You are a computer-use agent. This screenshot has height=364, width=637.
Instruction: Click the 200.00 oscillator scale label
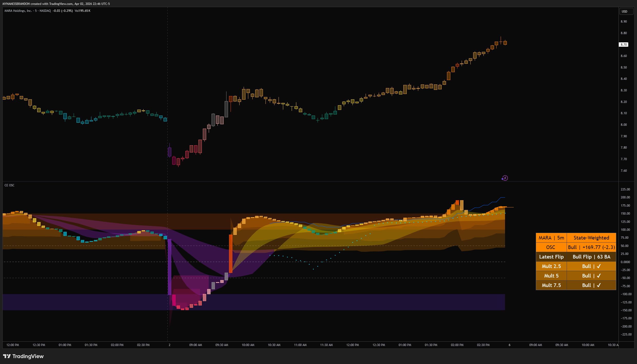tap(625, 197)
